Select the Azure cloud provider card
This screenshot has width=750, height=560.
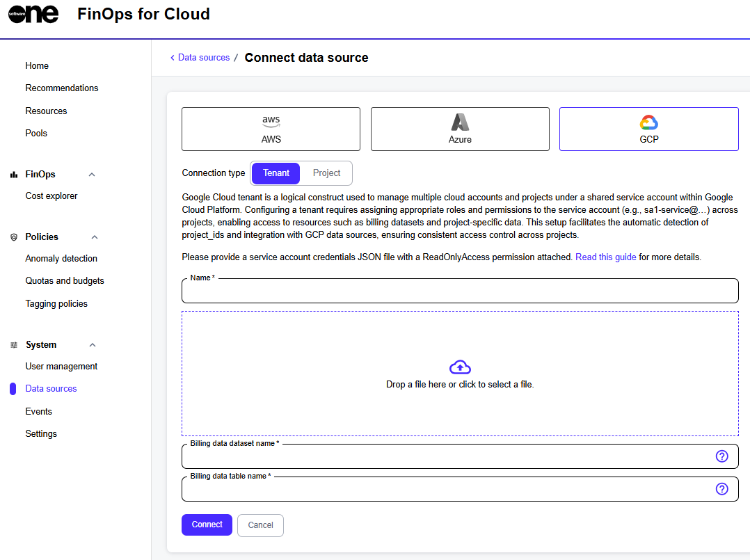tap(460, 129)
